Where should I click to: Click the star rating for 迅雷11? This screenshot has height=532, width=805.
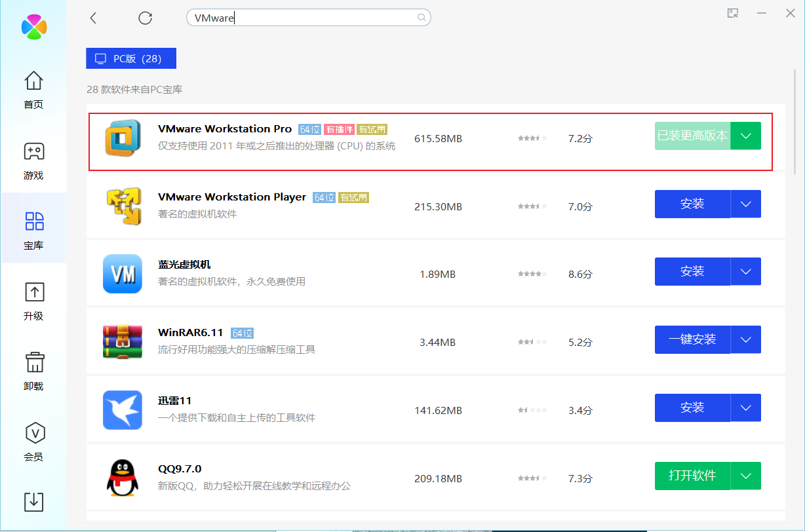point(532,410)
